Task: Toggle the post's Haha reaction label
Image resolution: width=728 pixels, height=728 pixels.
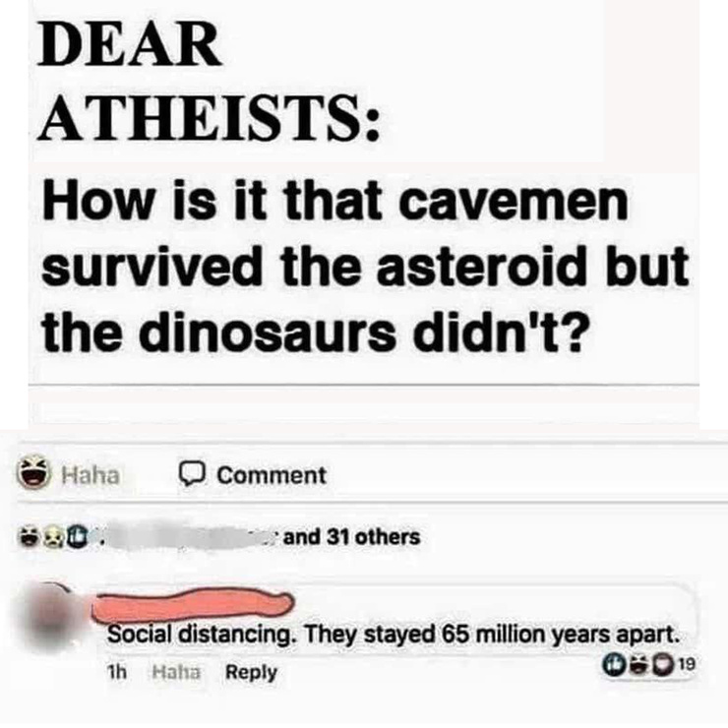Action: point(91,475)
